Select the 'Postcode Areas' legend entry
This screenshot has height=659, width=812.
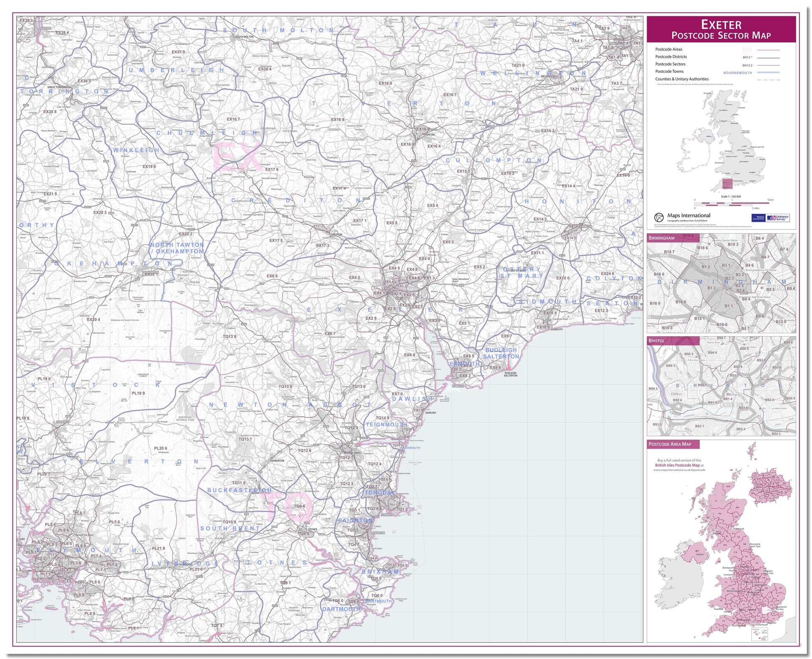[669, 49]
